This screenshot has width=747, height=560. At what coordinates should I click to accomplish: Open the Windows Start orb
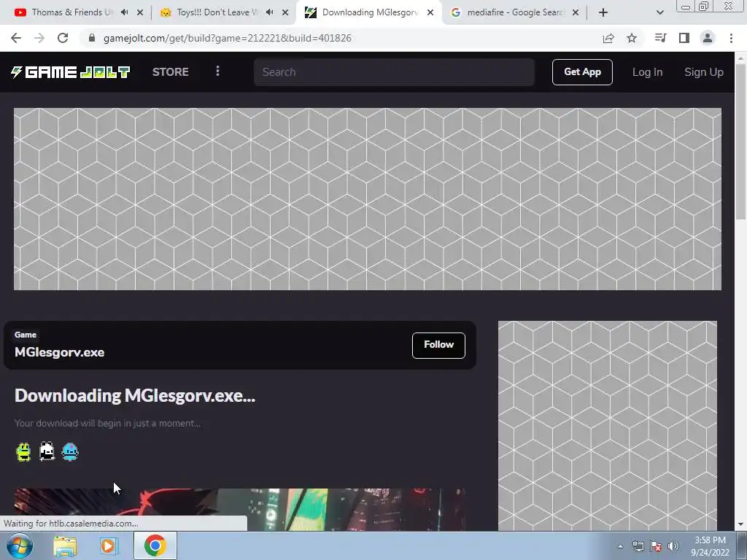pyautogui.click(x=19, y=545)
